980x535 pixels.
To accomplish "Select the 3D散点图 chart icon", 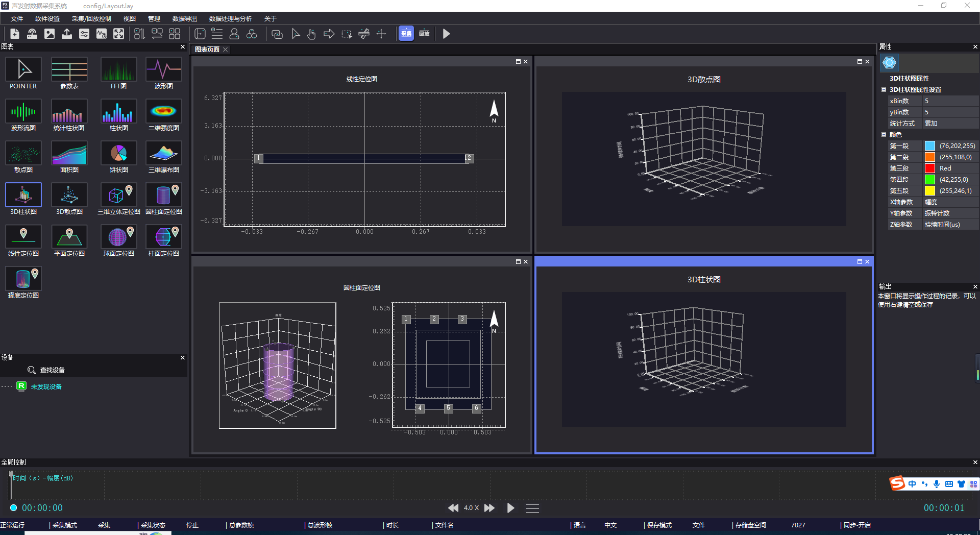I will pos(69,196).
